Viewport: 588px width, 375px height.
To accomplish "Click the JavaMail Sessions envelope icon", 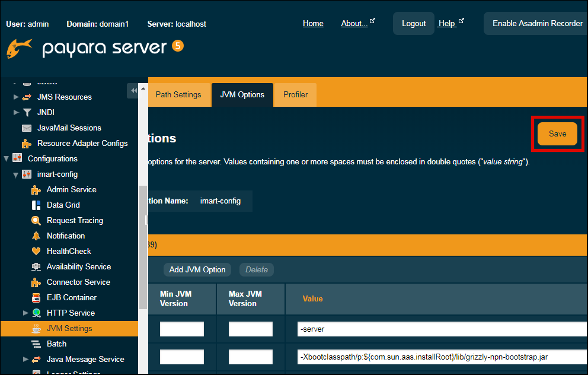I will tap(26, 128).
